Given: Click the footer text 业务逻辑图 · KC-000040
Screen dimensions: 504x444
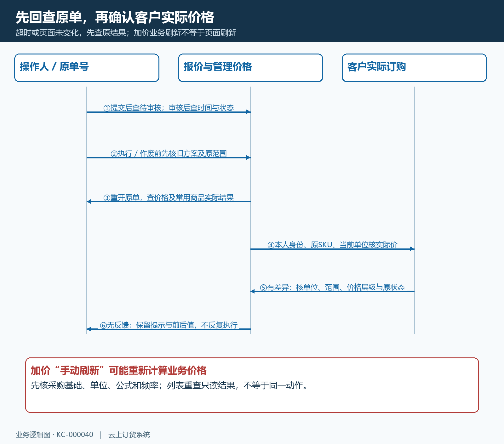Looking at the screenshot, I should point(54,435).
